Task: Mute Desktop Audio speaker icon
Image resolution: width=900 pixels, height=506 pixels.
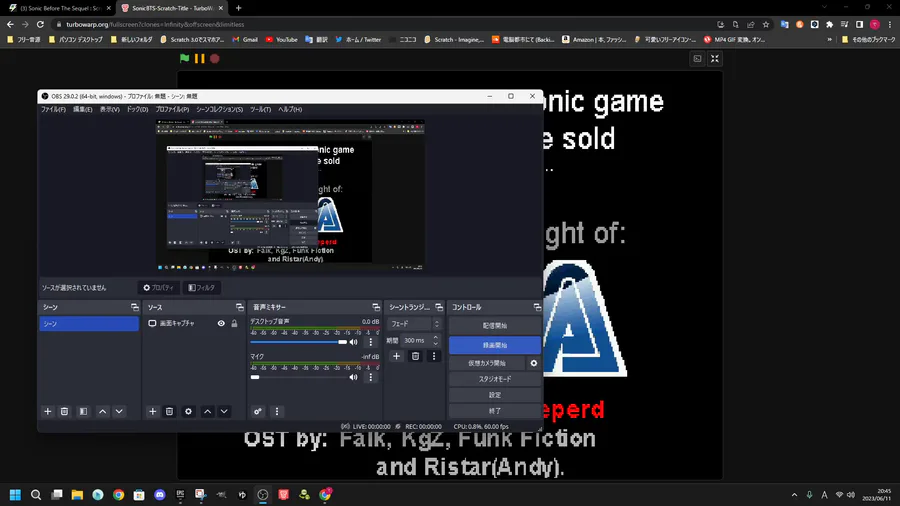Action: pos(354,342)
